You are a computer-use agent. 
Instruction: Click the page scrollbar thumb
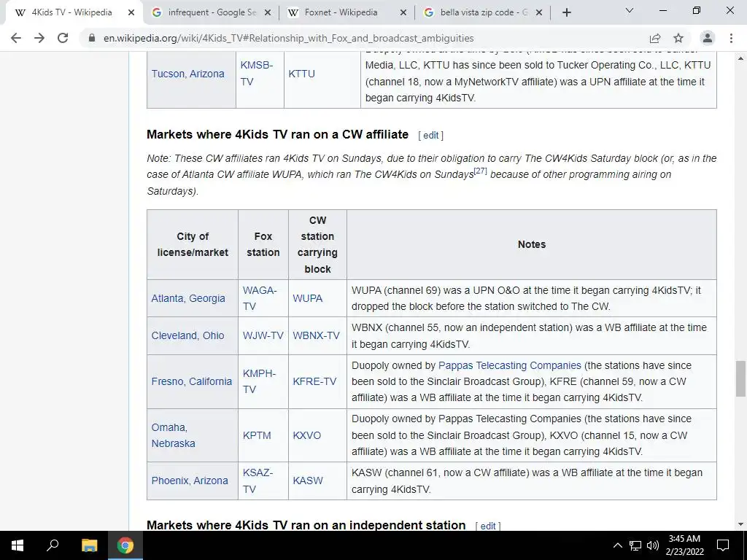(x=740, y=378)
